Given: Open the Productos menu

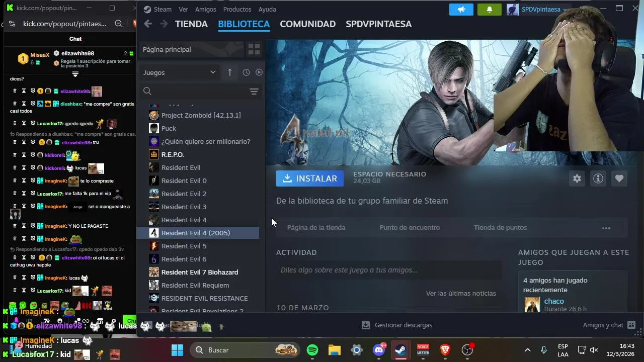Looking at the screenshot, I should (x=237, y=9).
